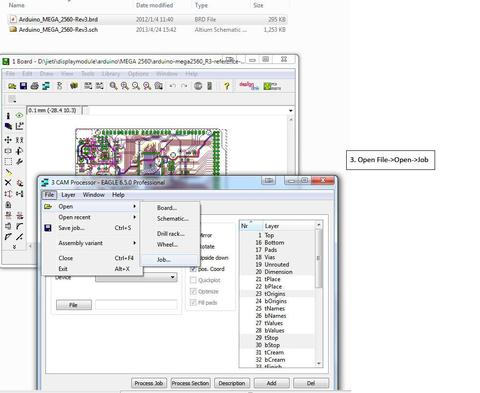Click the Add button

271,383
